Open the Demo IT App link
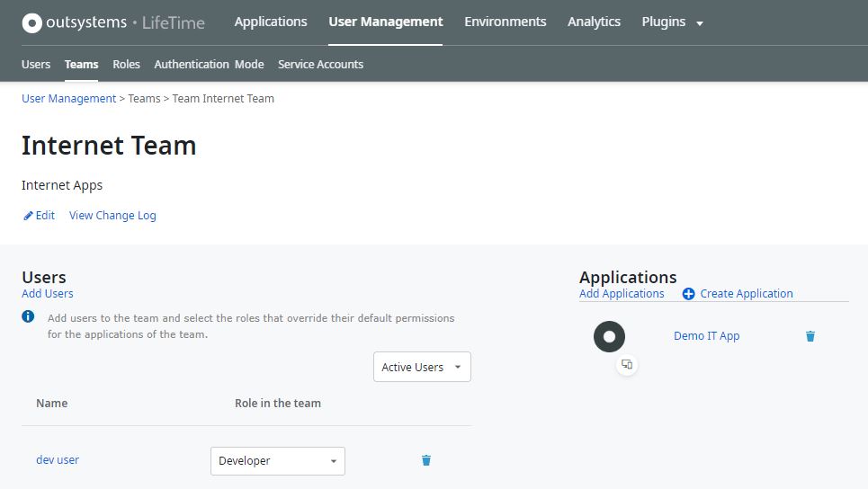 (706, 336)
